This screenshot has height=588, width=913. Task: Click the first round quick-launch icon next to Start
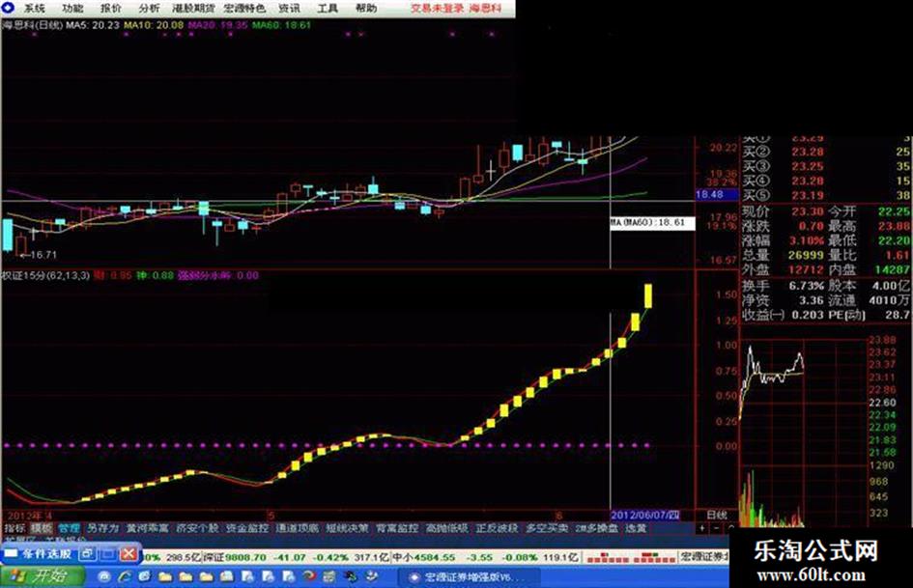pyautogui.click(x=104, y=577)
